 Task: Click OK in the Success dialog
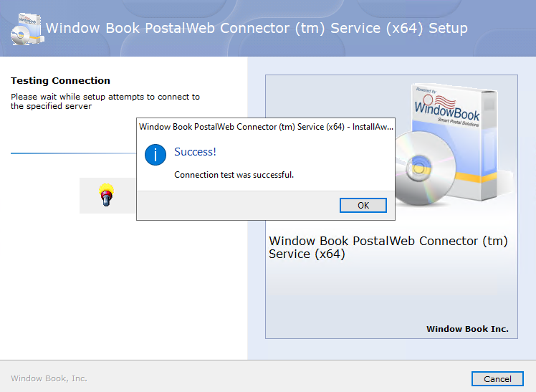coord(363,206)
